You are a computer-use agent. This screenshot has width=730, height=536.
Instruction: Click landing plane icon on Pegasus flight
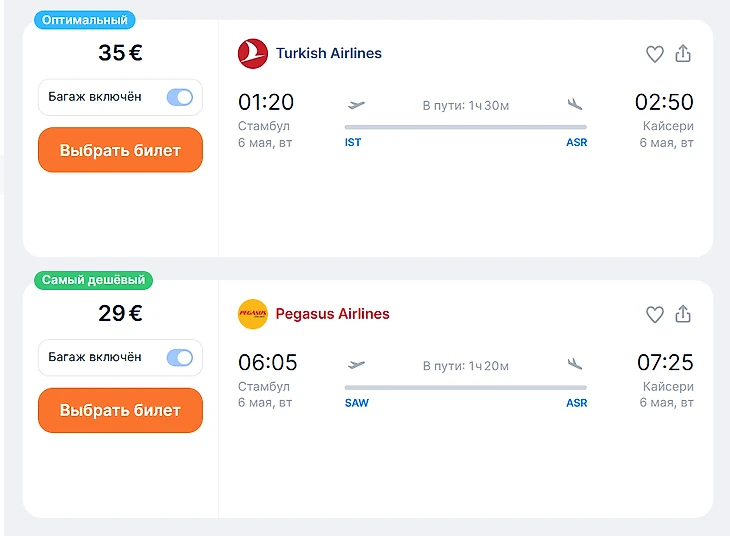pyautogui.click(x=574, y=364)
